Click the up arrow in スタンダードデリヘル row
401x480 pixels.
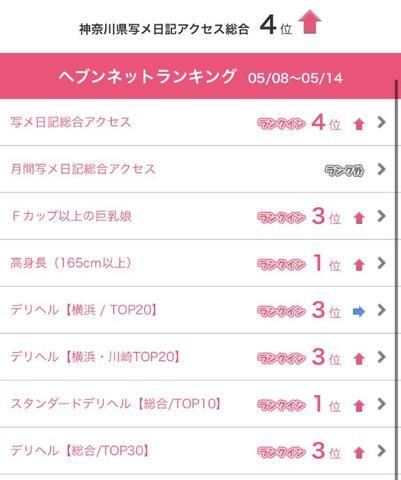click(359, 406)
